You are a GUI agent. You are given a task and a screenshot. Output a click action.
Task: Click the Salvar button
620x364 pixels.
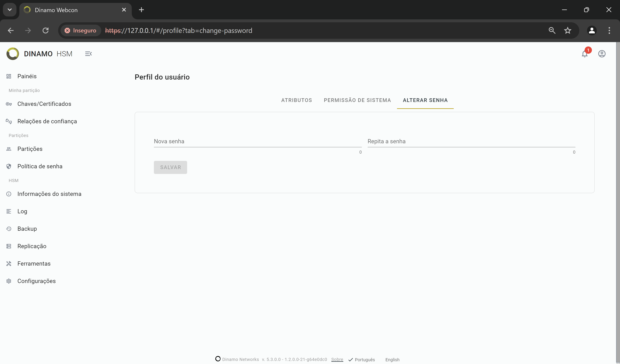tap(170, 167)
